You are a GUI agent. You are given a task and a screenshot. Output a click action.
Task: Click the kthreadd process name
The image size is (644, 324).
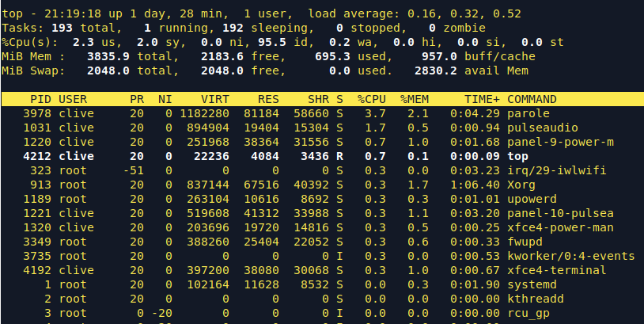coord(536,299)
